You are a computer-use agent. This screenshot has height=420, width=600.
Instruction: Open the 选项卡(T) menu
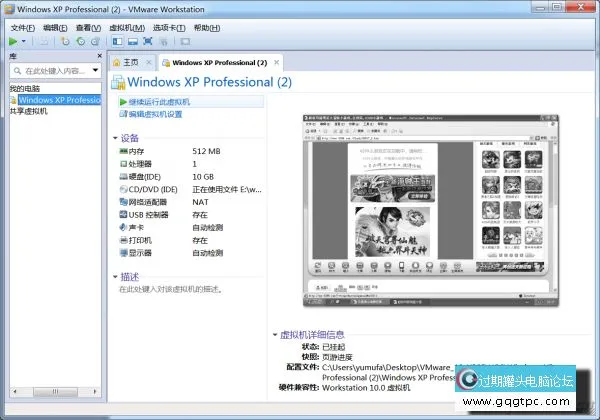coord(169,28)
